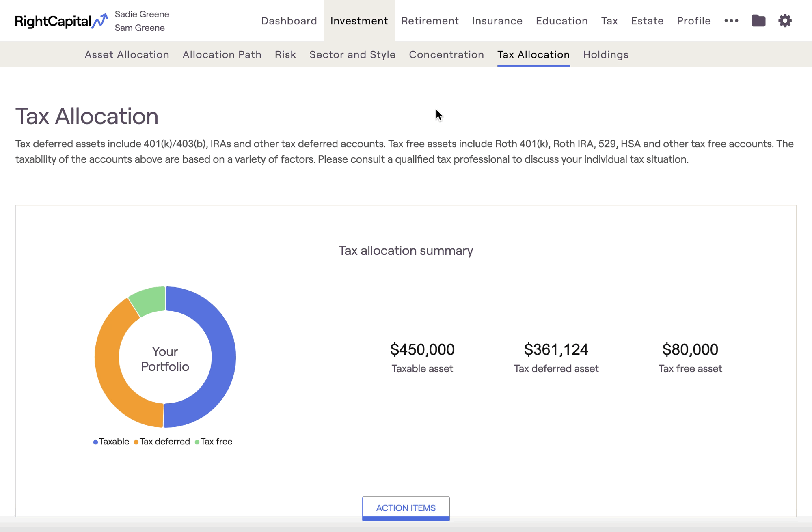
Task: Open the Insurance section
Action: (x=497, y=21)
